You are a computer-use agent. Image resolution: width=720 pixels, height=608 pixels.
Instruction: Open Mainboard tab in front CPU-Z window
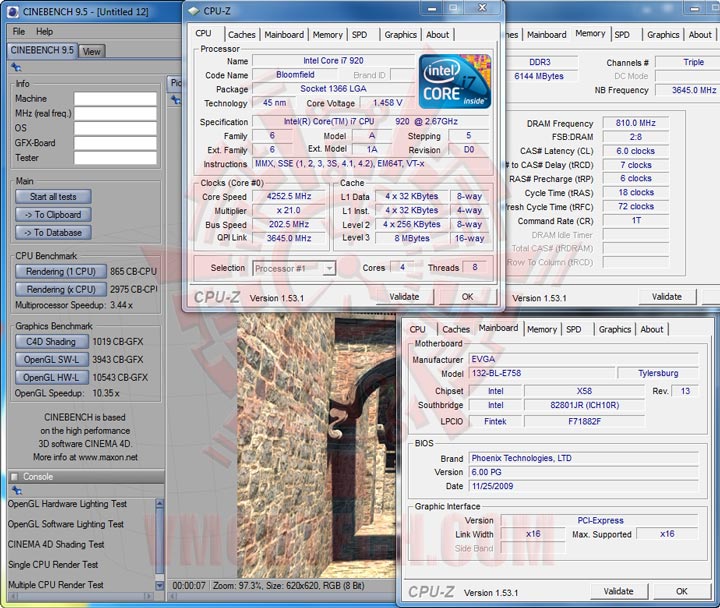284,35
